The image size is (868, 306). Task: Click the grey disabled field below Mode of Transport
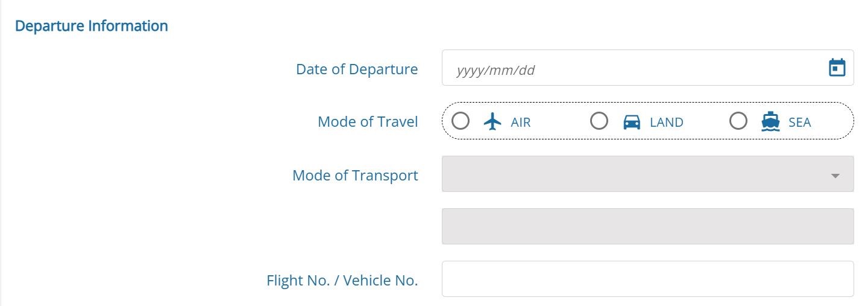click(648, 226)
